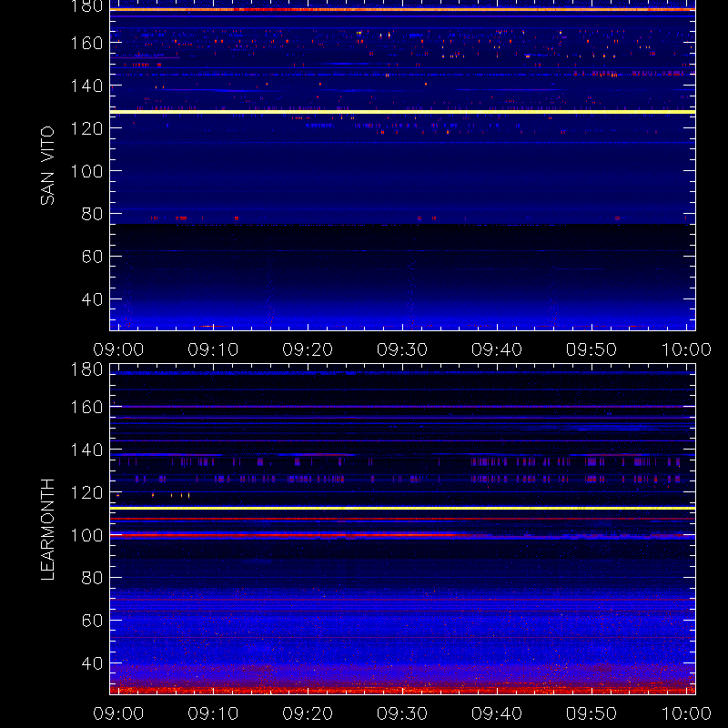Click the 09:00 time label below San Vito plot
The image size is (728, 728).
(x=118, y=349)
